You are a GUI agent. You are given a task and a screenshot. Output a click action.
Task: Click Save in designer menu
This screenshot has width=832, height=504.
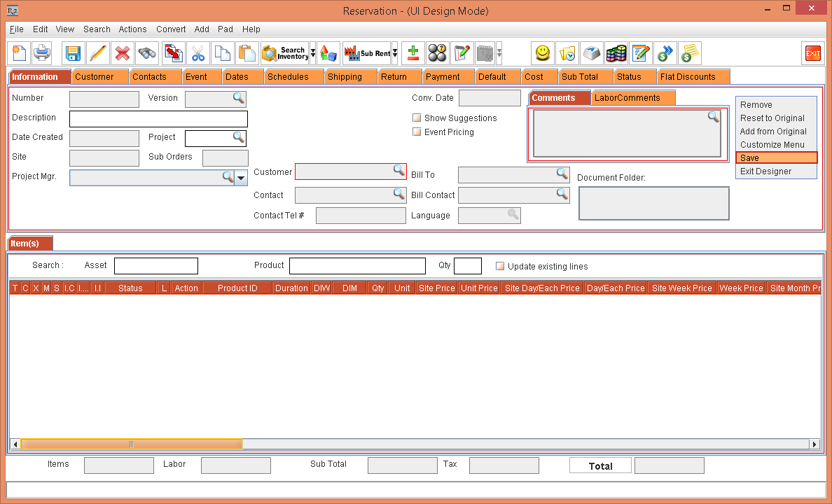coord(776,157)
